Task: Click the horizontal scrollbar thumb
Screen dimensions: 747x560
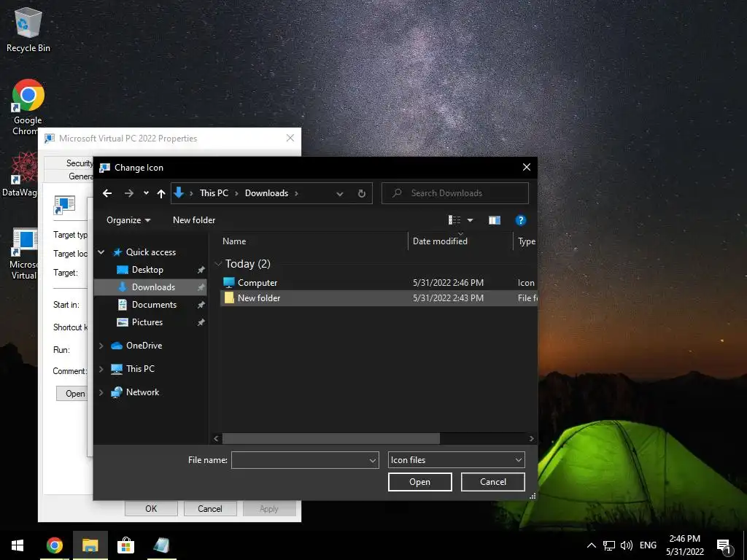Action: 330,438
